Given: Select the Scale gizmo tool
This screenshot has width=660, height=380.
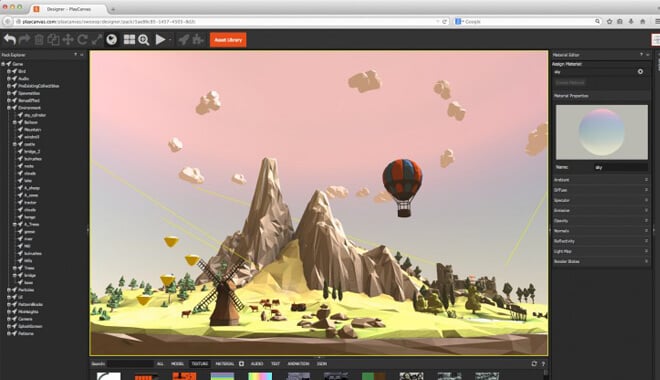Looking at the screenshot, I should click(x=97, y=40).
